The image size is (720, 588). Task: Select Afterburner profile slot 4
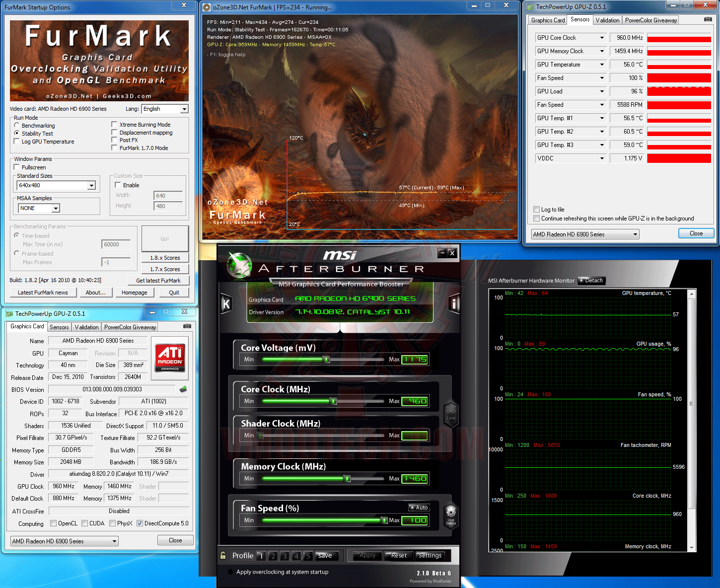coord(296,556)
